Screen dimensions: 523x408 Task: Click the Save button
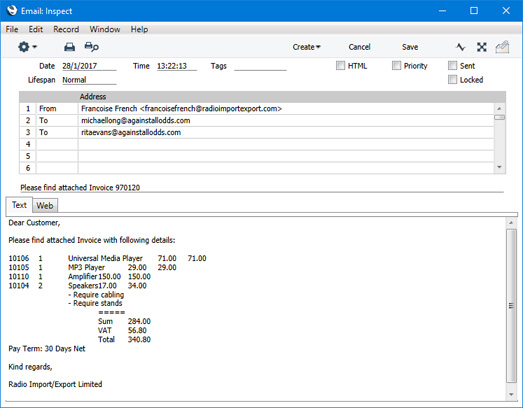[410, 47]
